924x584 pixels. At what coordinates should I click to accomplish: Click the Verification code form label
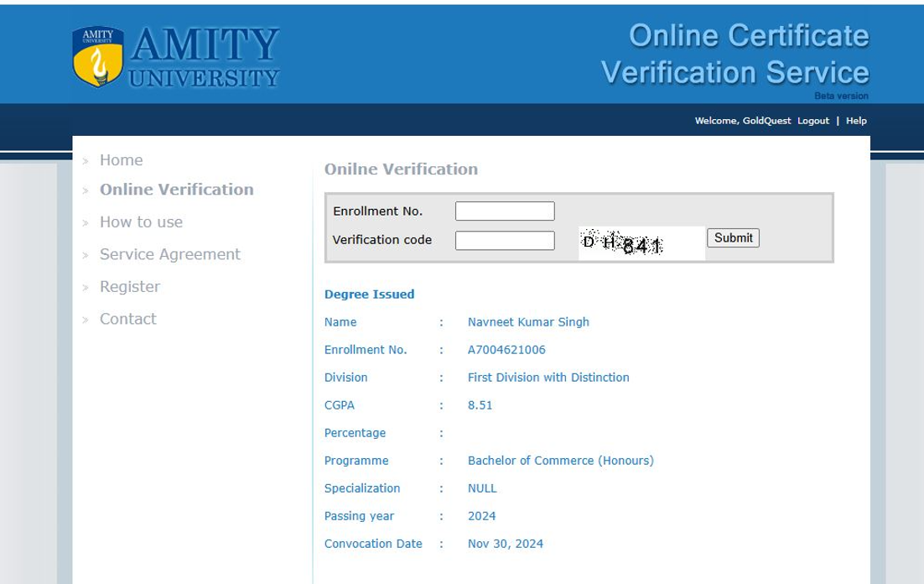point(382,240)
